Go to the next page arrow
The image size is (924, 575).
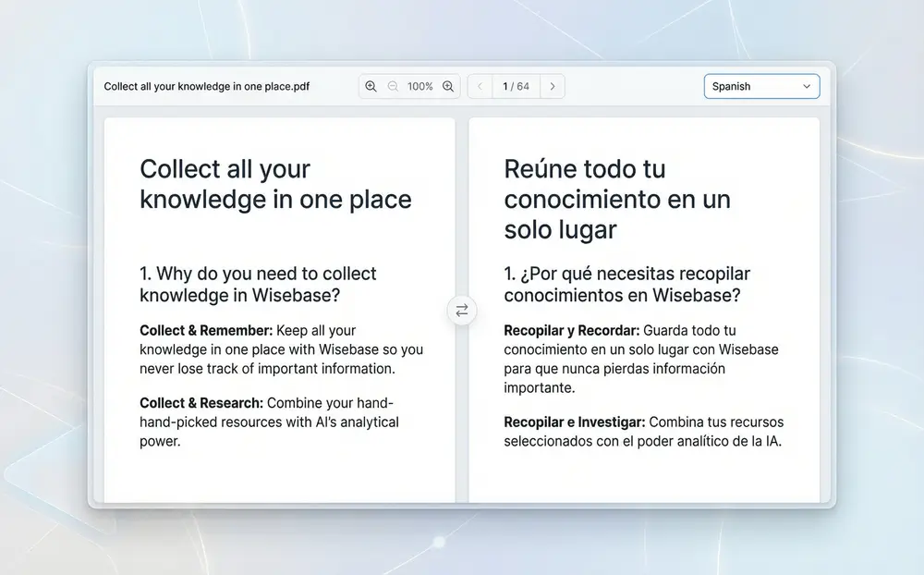point(553,87)
